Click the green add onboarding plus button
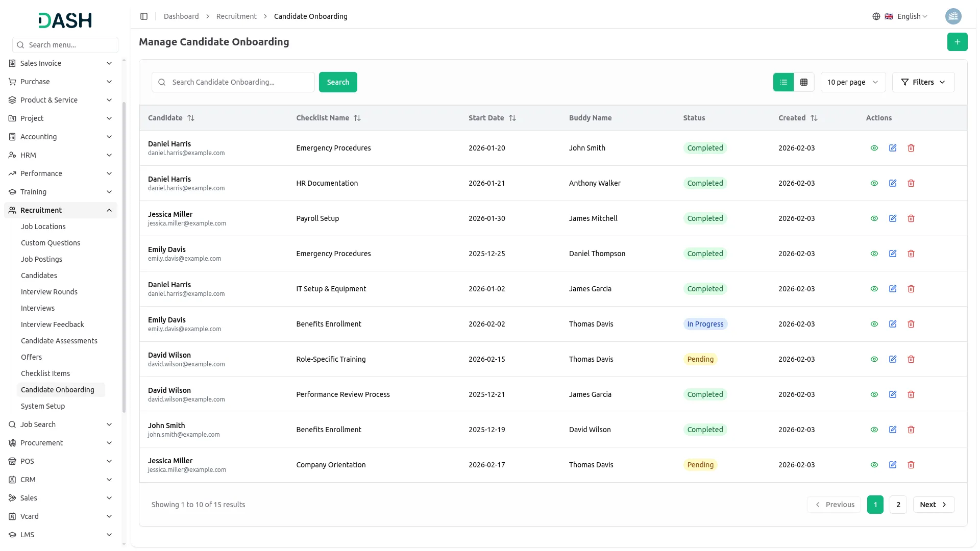Image resolution: width=980 pixels, height=551 pixels. pos(957,42)
